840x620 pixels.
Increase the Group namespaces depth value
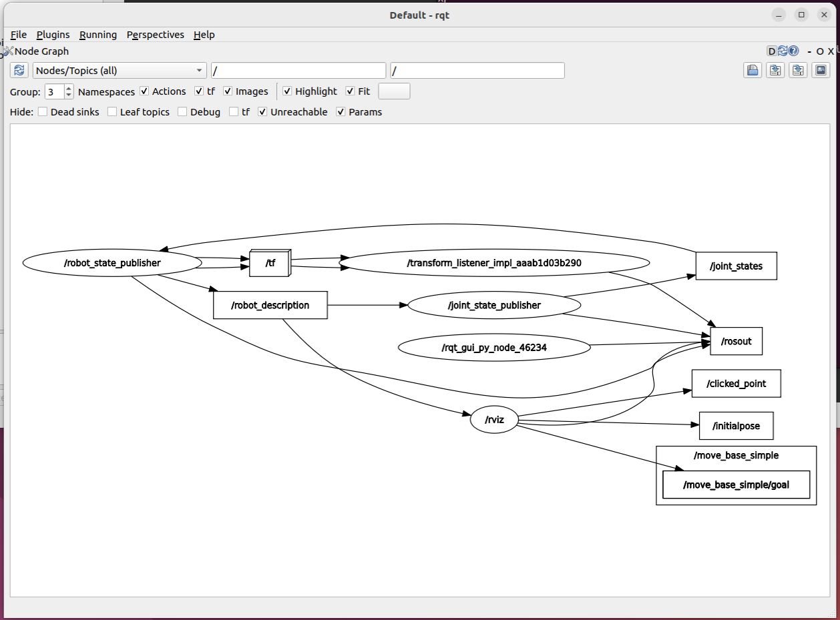(69, 88)
